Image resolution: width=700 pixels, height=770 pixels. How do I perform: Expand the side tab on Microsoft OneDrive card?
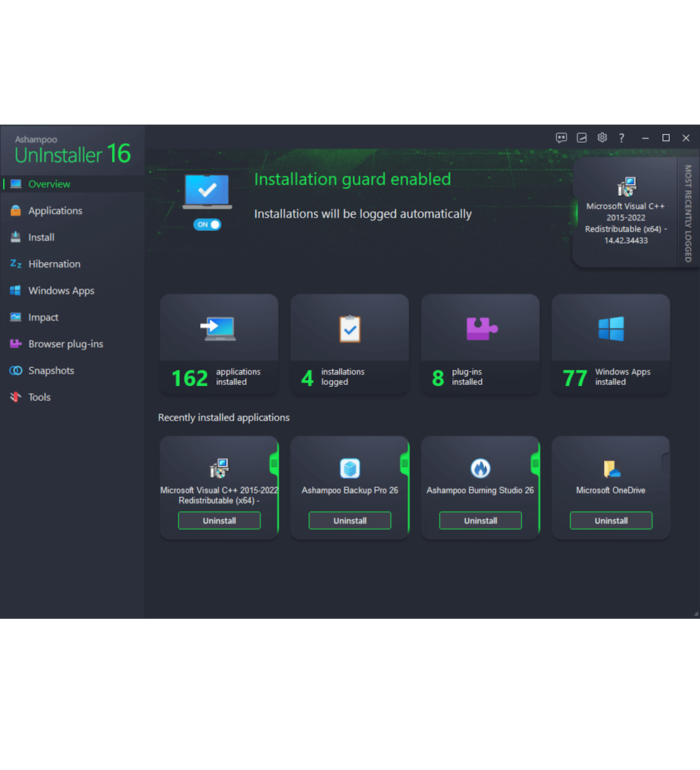click(x=666, y=462)
